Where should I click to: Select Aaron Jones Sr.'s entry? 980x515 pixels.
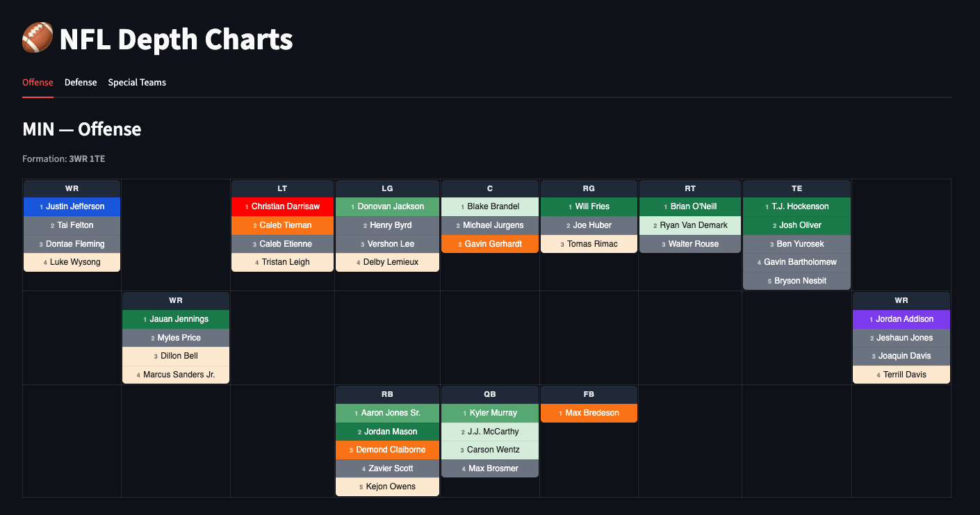(x=387, y=413)
